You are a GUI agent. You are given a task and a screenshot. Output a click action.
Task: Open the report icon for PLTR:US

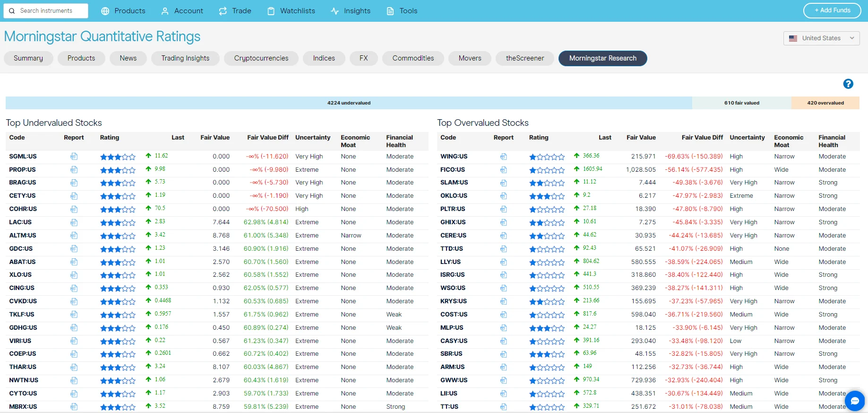(x=503, y=209)
